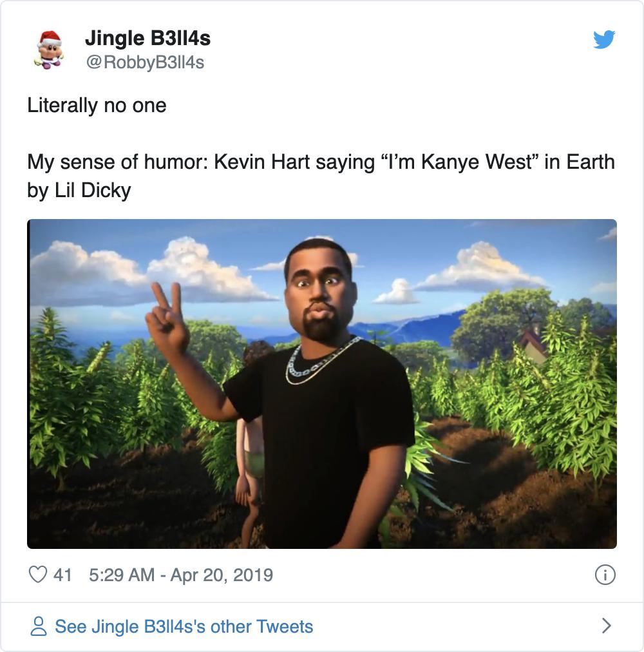Click the 'by Lil Dicky' text line

79,191
